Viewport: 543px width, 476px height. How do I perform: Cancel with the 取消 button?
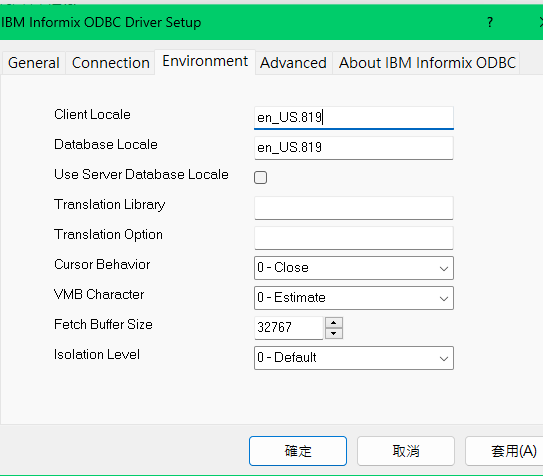[x=406, y=451]
